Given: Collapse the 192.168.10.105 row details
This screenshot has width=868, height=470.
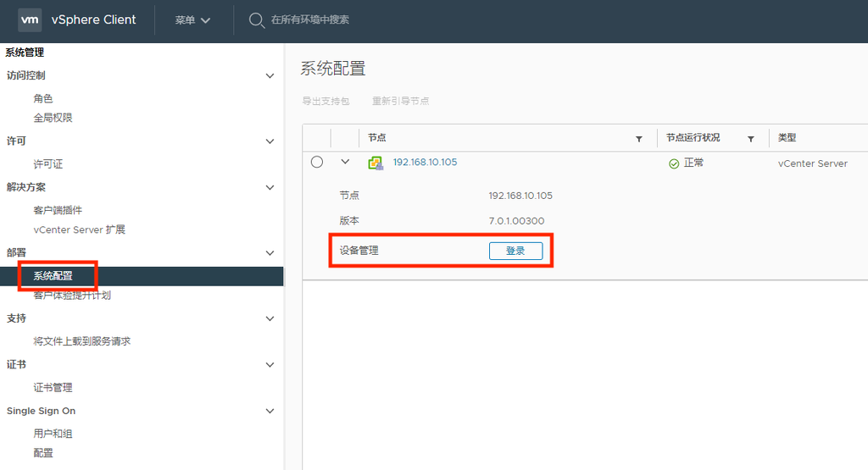Looking at the screenshot, I should [345, 162].
